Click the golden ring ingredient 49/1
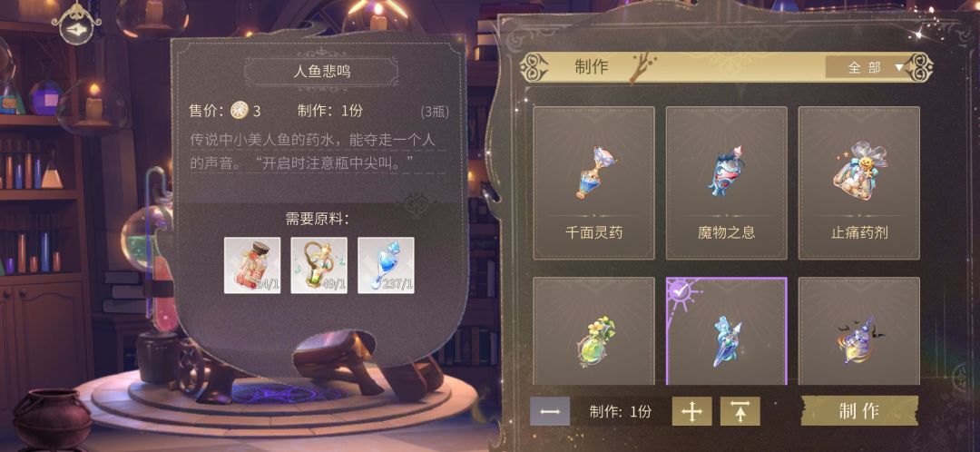 coord(318,266)
